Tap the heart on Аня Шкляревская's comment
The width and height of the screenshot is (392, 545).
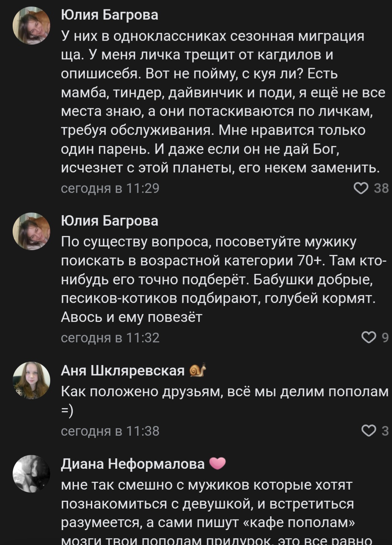tap(369, 431)
